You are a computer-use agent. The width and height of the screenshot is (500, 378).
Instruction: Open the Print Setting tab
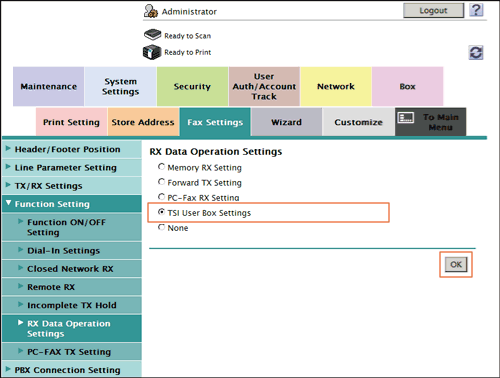[71, 122]
